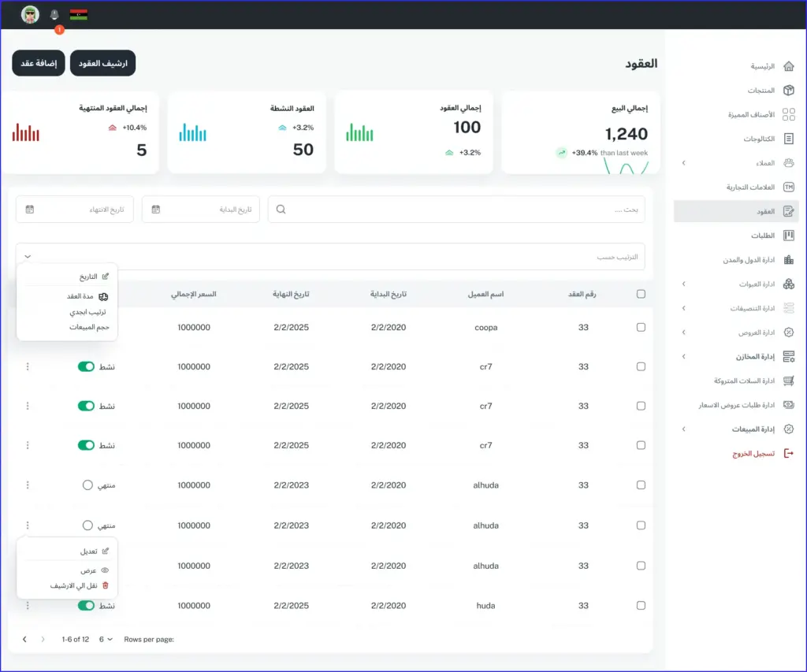The image size is (807, 672).
Task: Click the grid icon beside الأصناف المميزة
Action: pyautogui.click(x=788, y=114)
